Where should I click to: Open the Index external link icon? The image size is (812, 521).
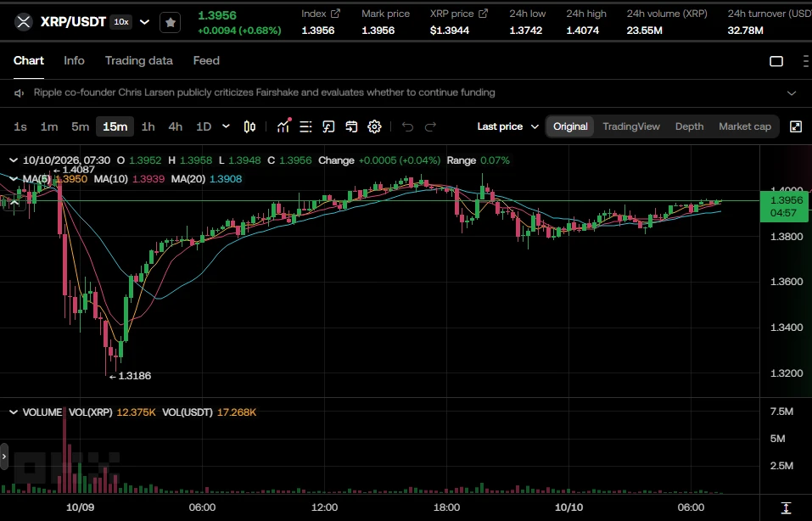click(x=335, y=14)
